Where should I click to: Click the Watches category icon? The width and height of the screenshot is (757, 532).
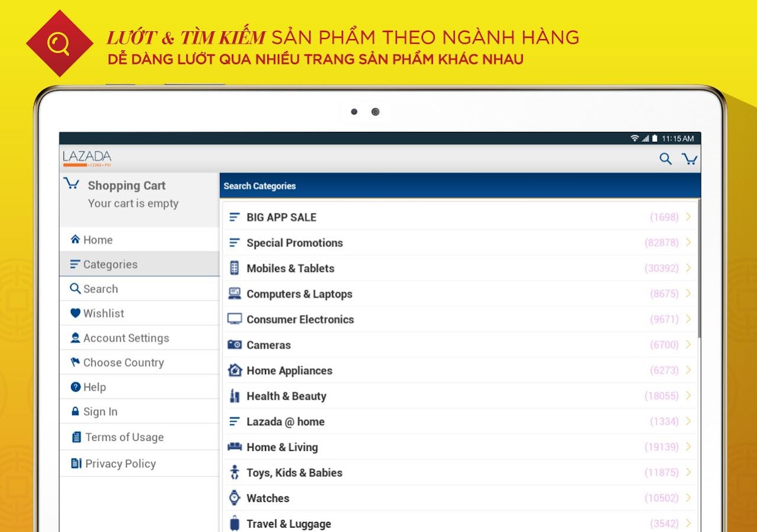point(234,498)
